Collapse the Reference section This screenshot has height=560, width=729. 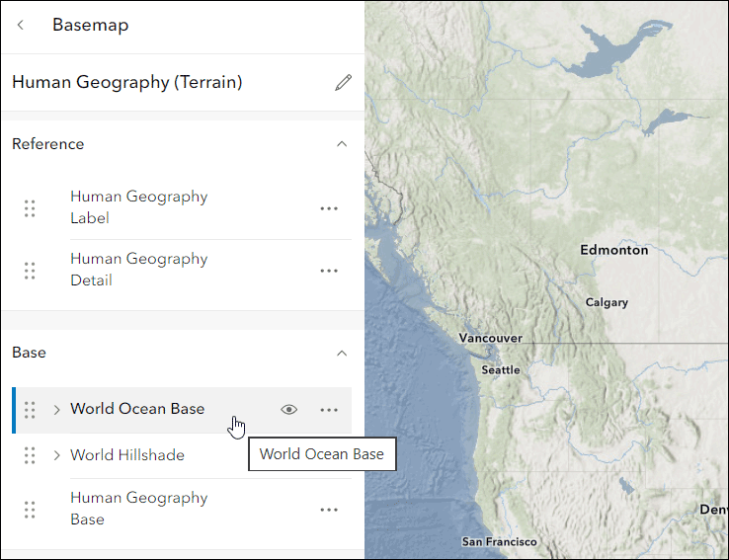pyautogui.click(x=342, y=144)
